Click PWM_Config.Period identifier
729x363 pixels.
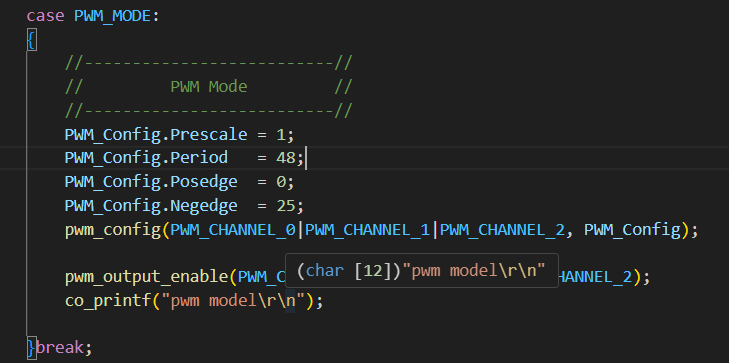pos(146,158)
